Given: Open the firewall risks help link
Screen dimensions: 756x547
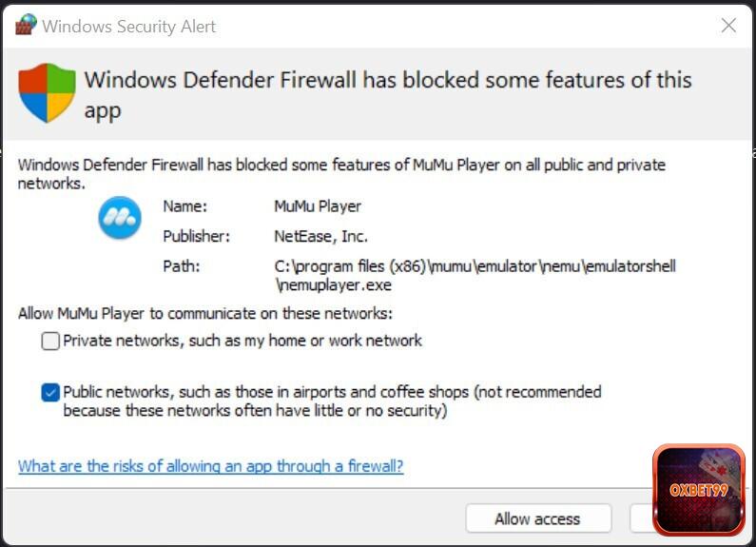Looking at the screenshot, I should [210, 466].
